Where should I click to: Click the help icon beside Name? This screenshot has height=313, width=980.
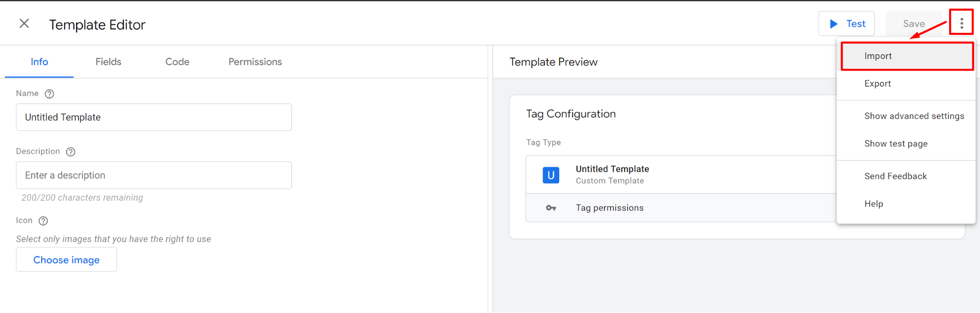(50, 94)
